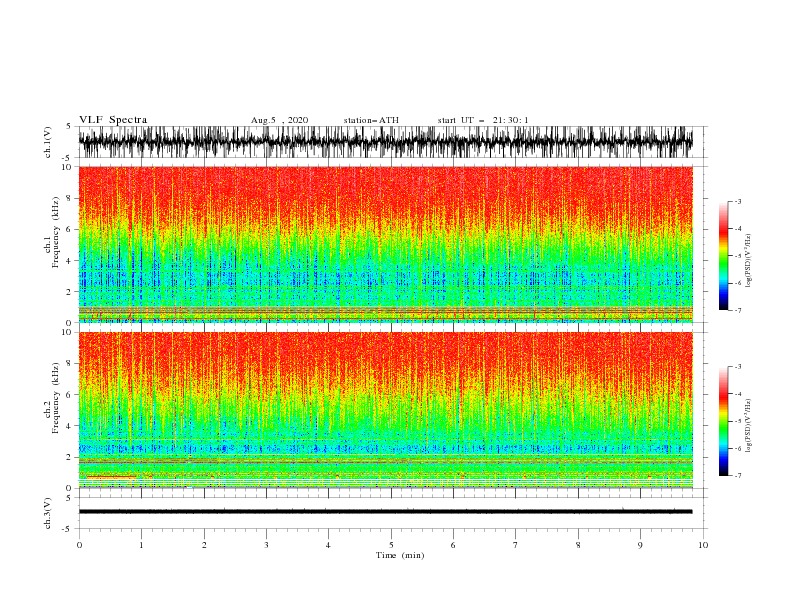The height and width of the screenshot is (612, 792).
Task: Click the date label "Aug.5 , 2020"
Action: (x=279, y=120)
